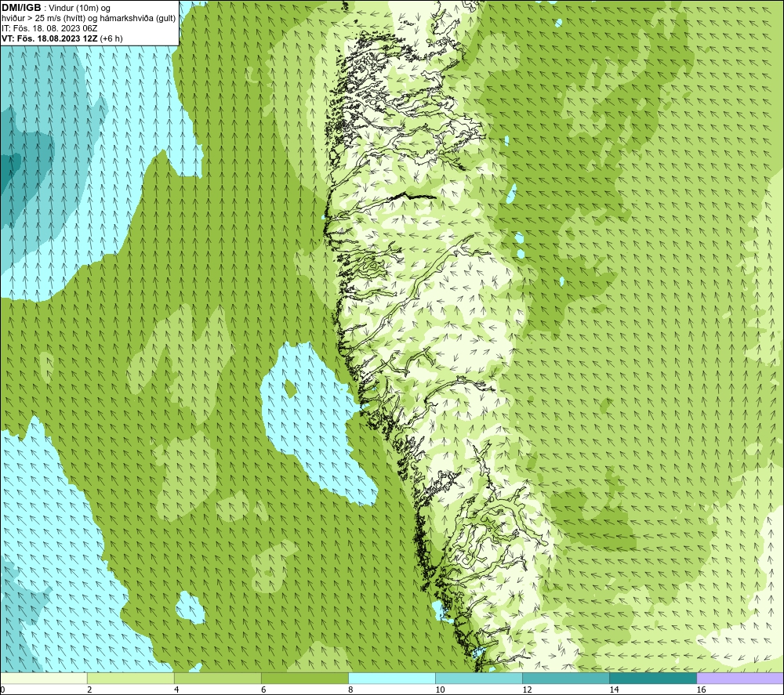Click the legend label '16'
784x695 pixels.
(x=701, y=690)
